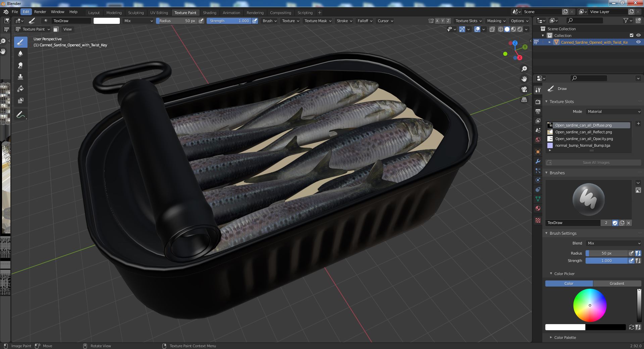
Task: Open the Modifiers wrench properties tab
Action: [538, 161]
